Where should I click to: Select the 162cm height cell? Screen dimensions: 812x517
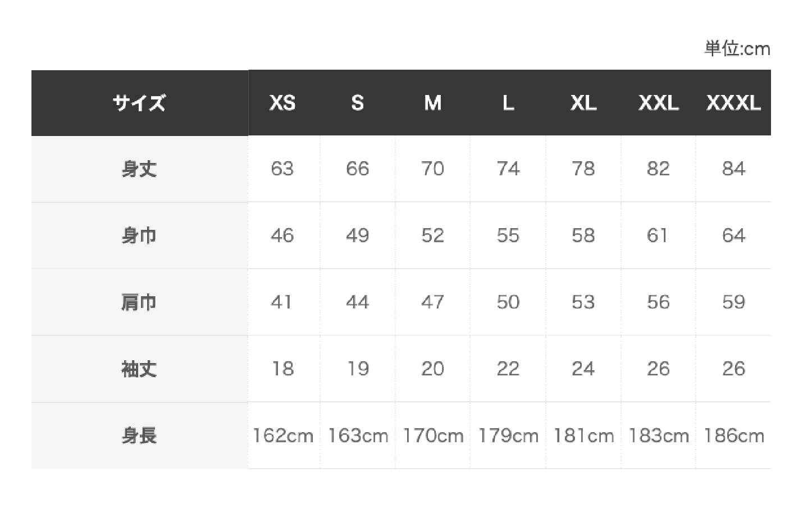pyautogui.click(x=282, y=436)
